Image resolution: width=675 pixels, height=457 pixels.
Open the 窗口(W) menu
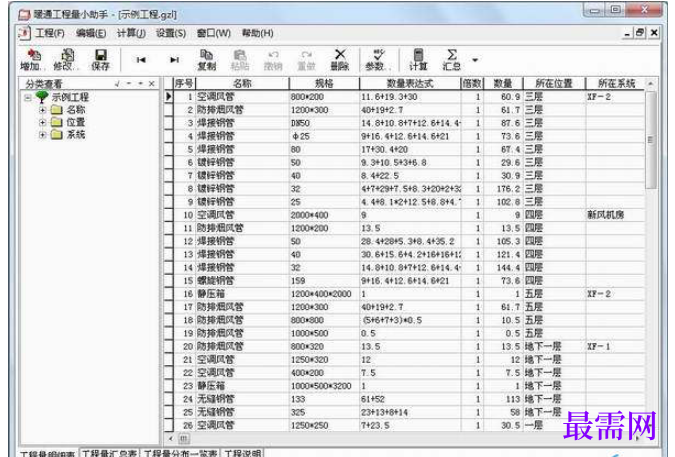[214, 33]
